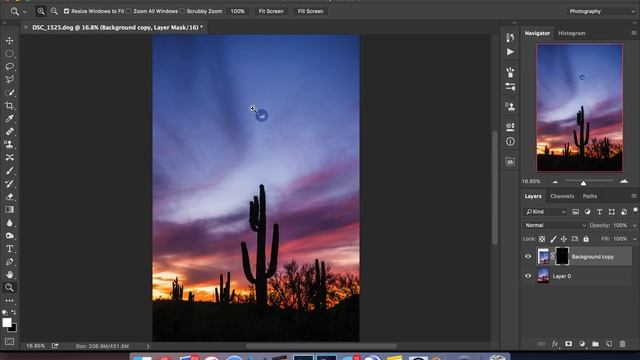640x360 pixels.
Task: Click the Zoom In magnifier in options bar
Action: 41,11
